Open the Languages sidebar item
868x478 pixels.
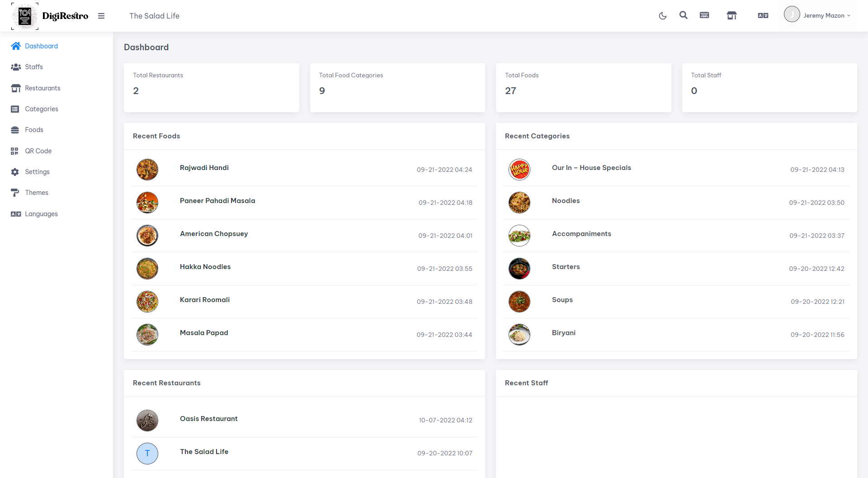click(x=41, y=214)
